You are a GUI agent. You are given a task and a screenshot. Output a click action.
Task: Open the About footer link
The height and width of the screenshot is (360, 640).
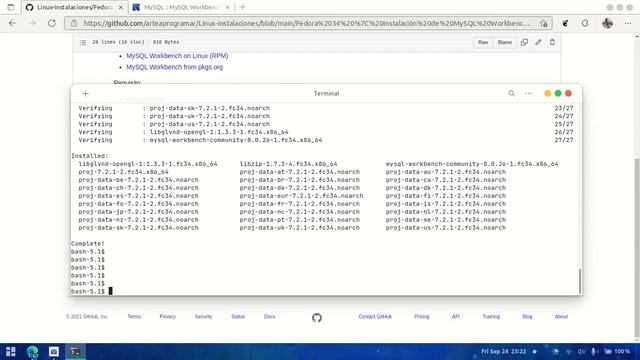[561, 316]
